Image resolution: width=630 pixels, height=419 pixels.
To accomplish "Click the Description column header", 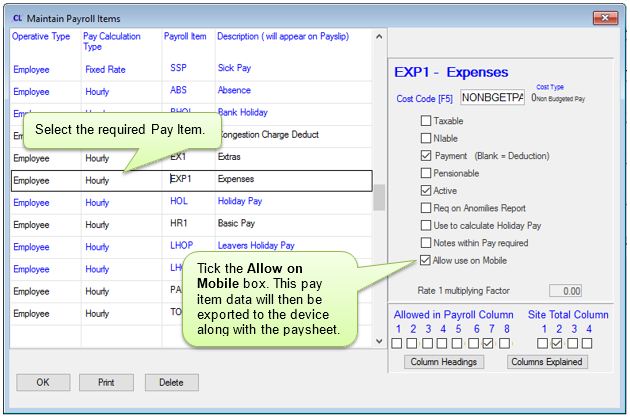I will click(283, 37).
